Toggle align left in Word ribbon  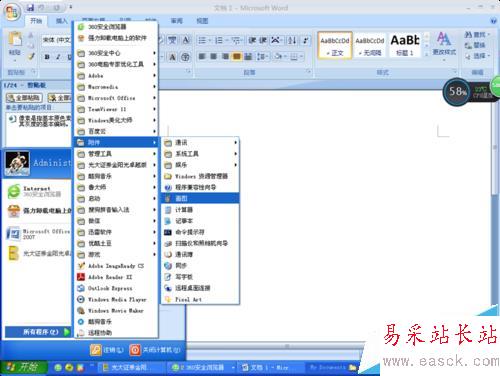[202, 57]
